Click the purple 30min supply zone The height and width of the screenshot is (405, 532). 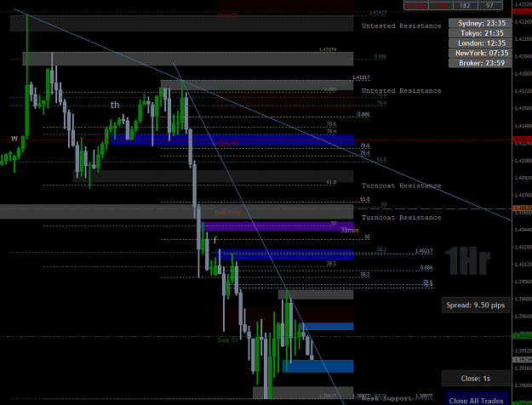point(277,226)
